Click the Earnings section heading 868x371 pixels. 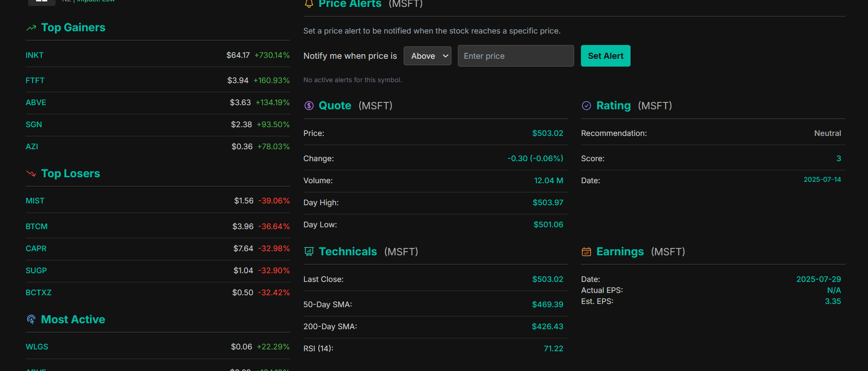(620, 252)
